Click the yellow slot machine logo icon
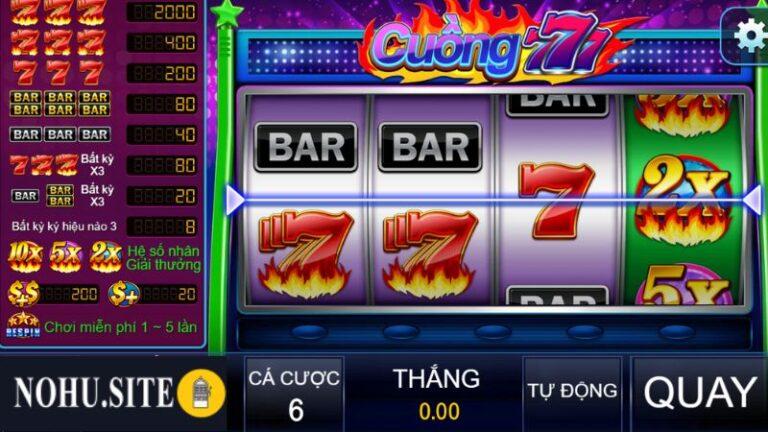Screen dimensions: 768x432 tap(201, 393)
